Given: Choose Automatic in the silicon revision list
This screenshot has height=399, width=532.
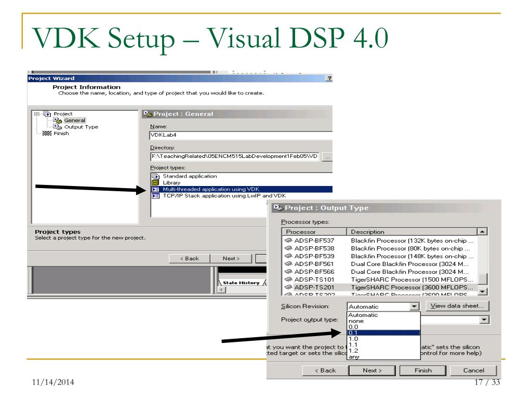Looking at the screenshot, I should point(384,315).
